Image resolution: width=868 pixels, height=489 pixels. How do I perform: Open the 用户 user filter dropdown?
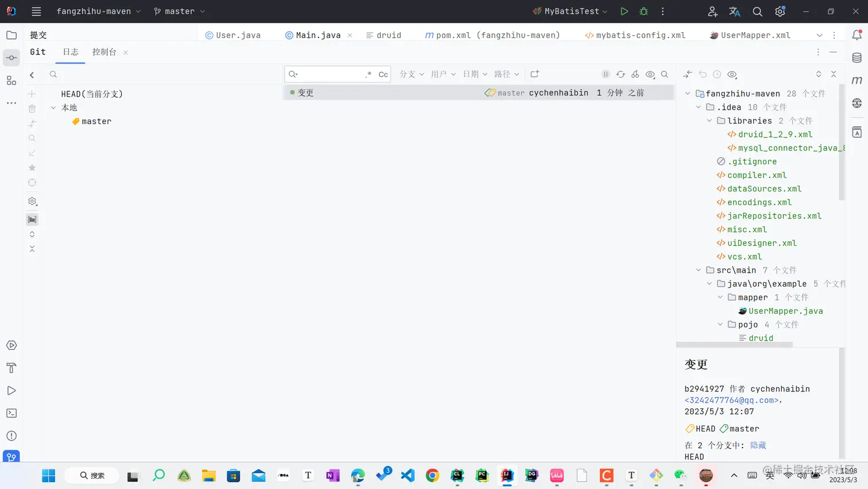click(x=443, y=74)
